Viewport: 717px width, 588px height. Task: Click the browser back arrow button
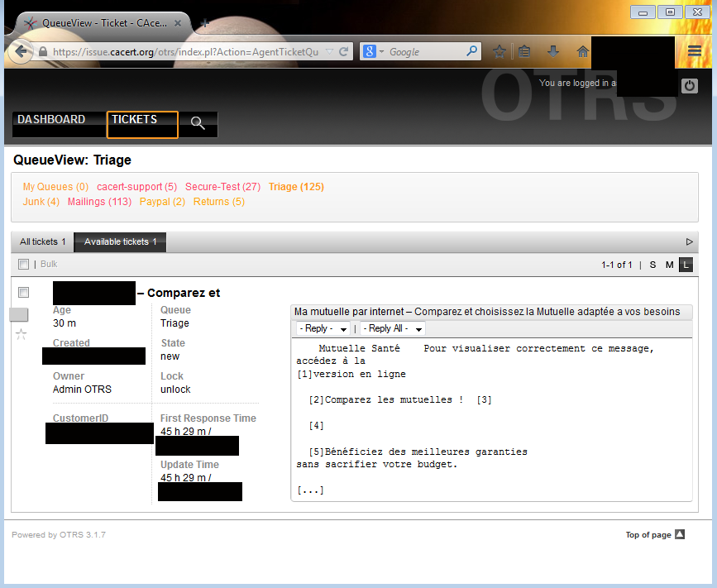21,51
